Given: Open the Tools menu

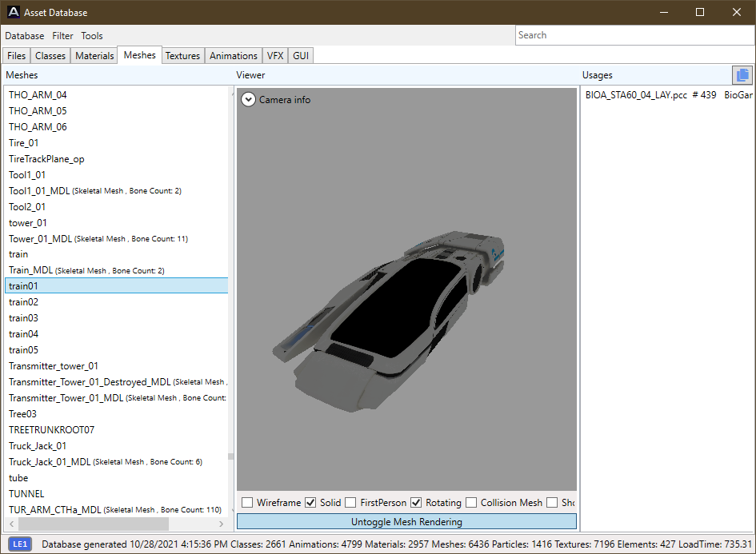Looking at the screenshot, I should (x=92, y=36).
